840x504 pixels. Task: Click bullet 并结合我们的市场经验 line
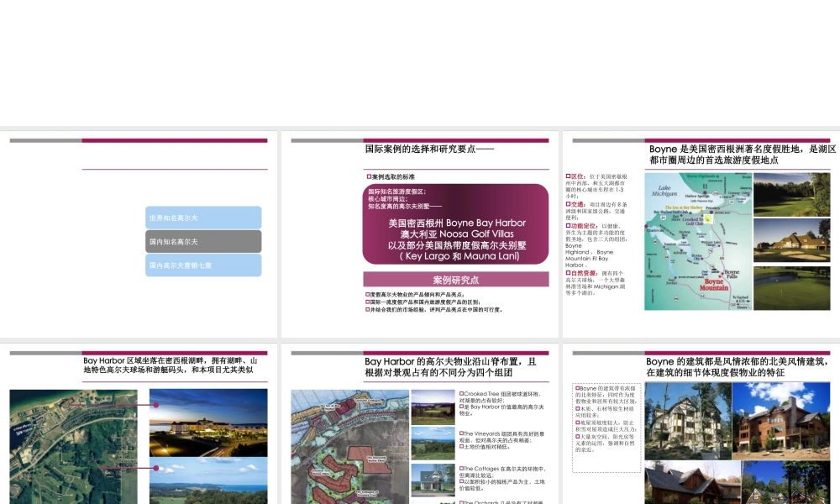pyautogui.click(x=434, y=310)
